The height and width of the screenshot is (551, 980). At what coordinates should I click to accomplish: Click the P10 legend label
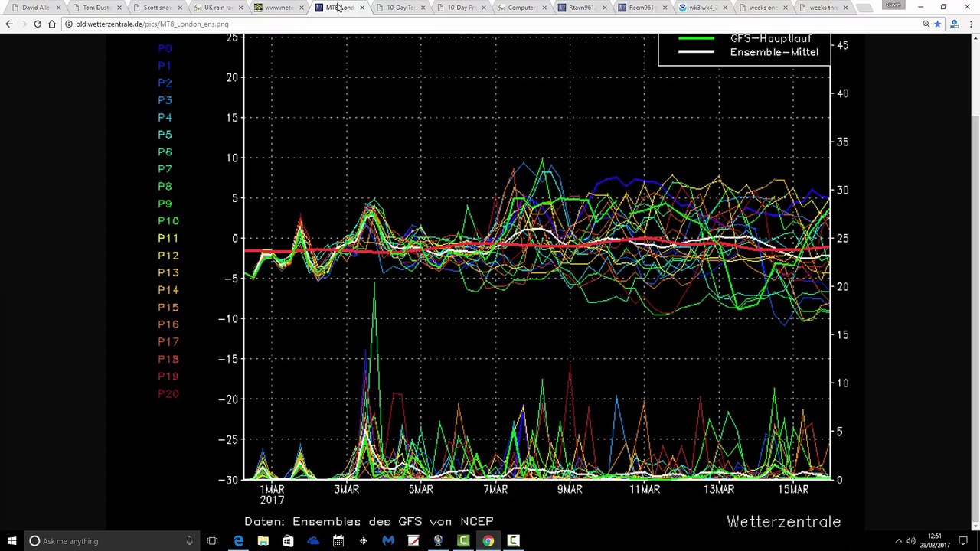click(x=168, y=221)
